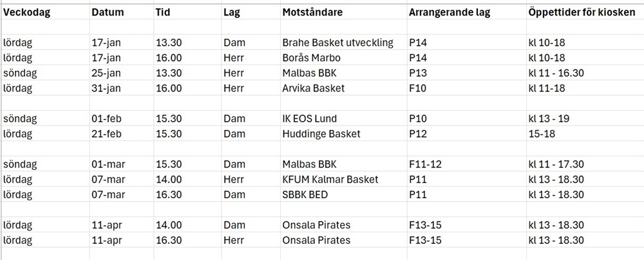Click the Borås Marbo opponent cell

pos(314,58)
